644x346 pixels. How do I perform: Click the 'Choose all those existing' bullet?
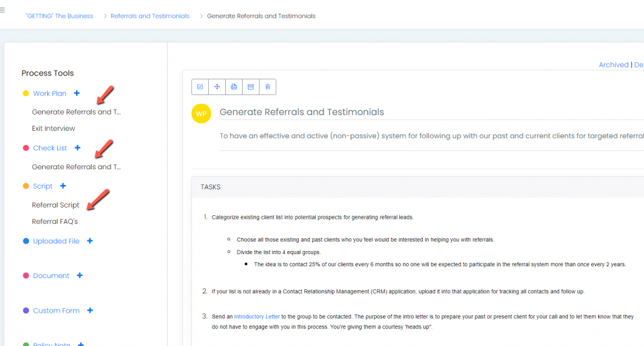click(x=365, y=240)
